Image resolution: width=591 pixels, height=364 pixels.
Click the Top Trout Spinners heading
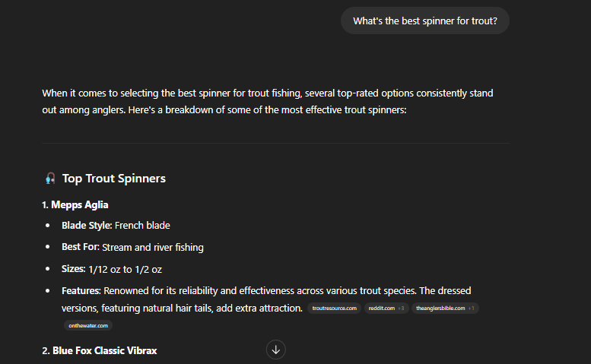[x=114, y=179]
